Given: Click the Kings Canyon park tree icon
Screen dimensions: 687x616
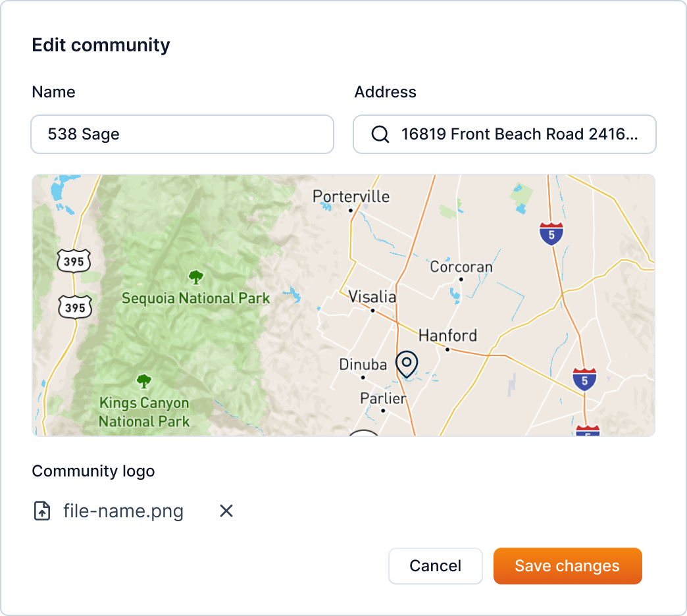Looking at the screenshot, I should point(143,380).
